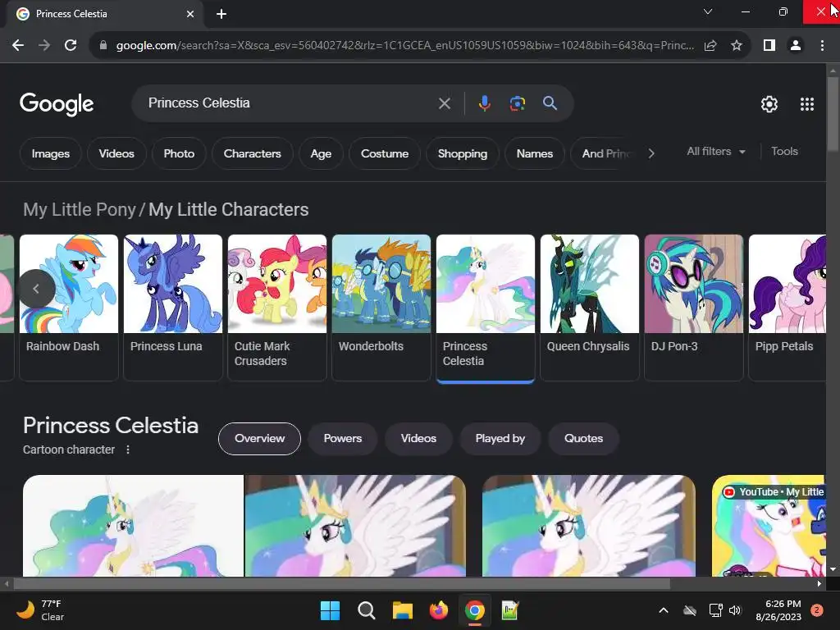
Task: Close the Princess Celestia tab
Action: (x=190, y=14)
